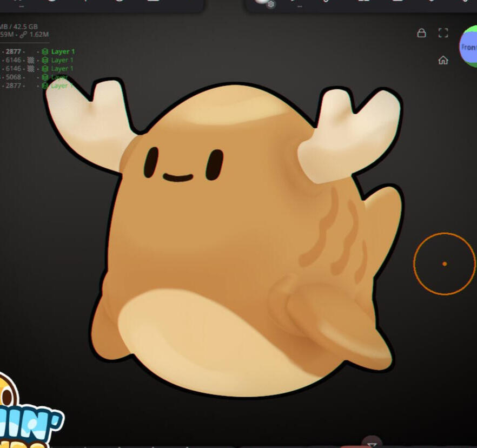The height and width of the screenshot is (448, 477).
Task: Click the character's left black eye
Action: point(151,162)
